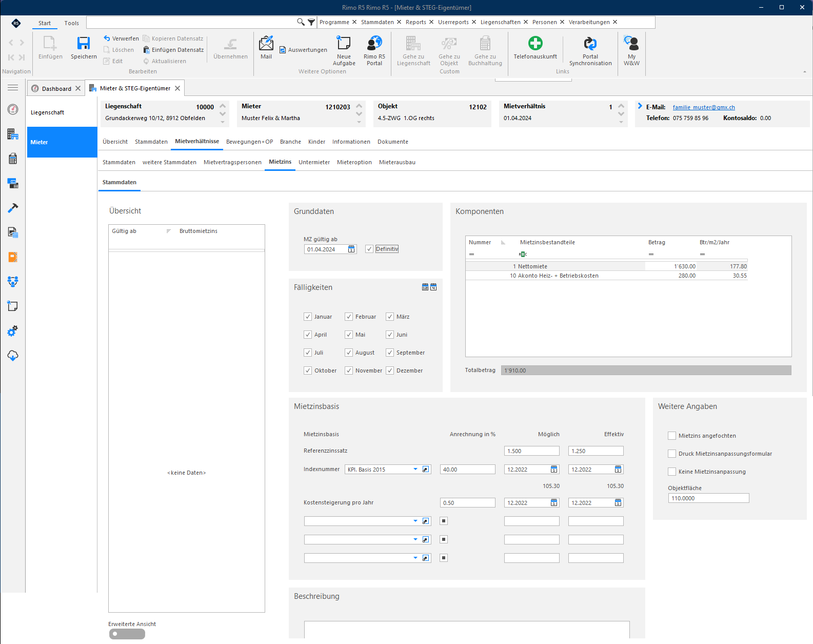Toggle the Mai checkbox
This screenshot has height=644, width=813.
point(349,335)
